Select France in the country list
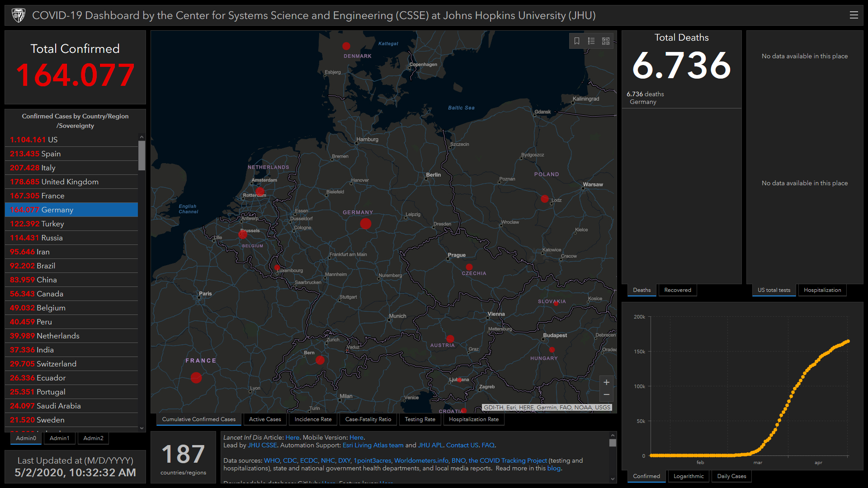Screen dimensions: 868x488 pyautogui.click(x=71, y=196)
